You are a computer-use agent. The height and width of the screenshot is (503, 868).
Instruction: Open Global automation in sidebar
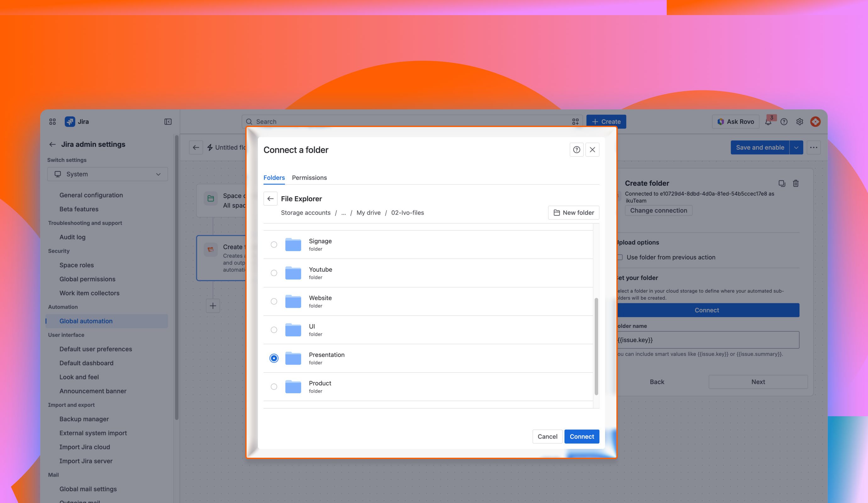point(107,321)
